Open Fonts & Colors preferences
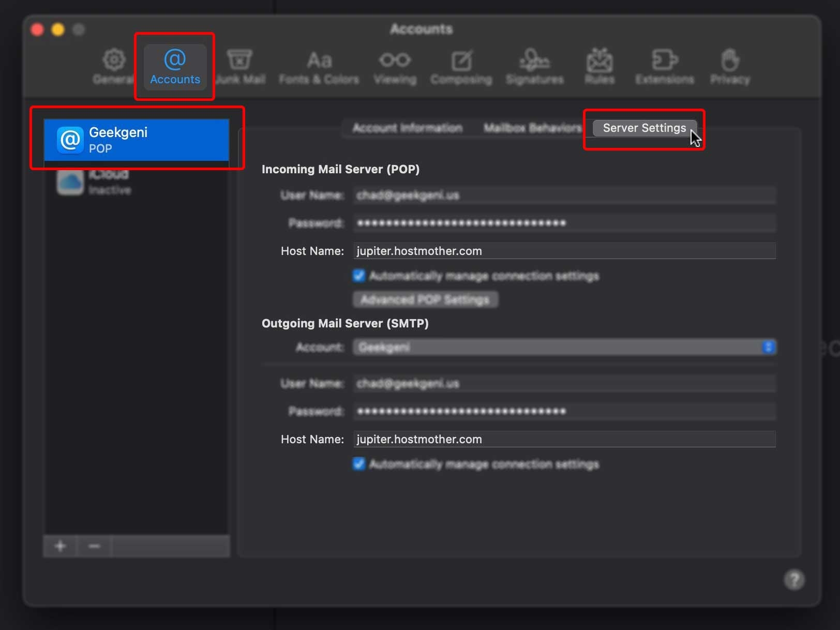This screenshot has height=630, width=840. (319, 67)
